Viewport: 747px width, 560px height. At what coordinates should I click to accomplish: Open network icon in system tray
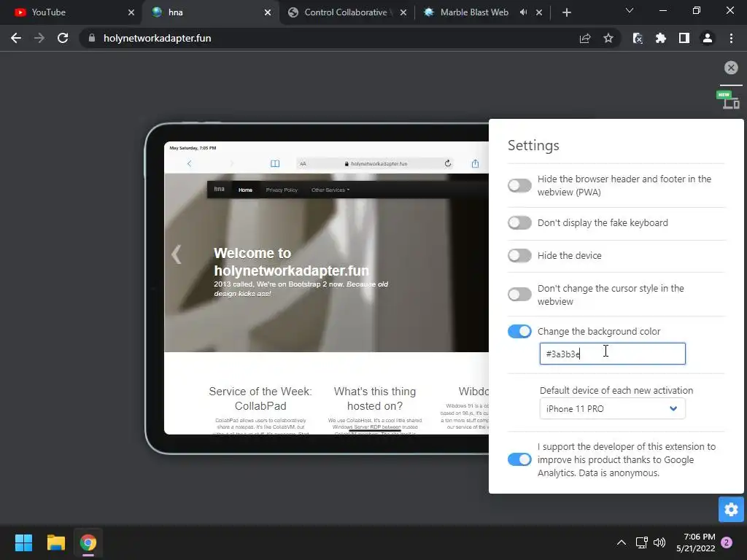tap(642, 542)
